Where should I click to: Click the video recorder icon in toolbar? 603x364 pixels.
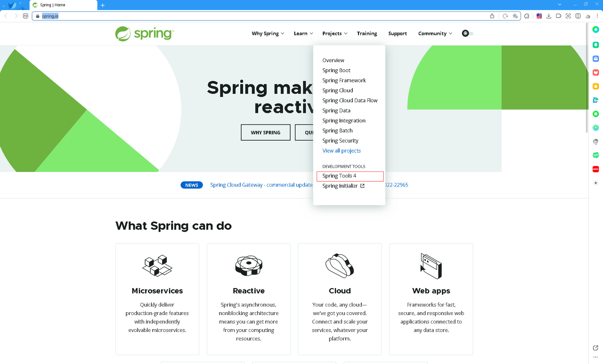pyautogui.click(x=558, y=16)
